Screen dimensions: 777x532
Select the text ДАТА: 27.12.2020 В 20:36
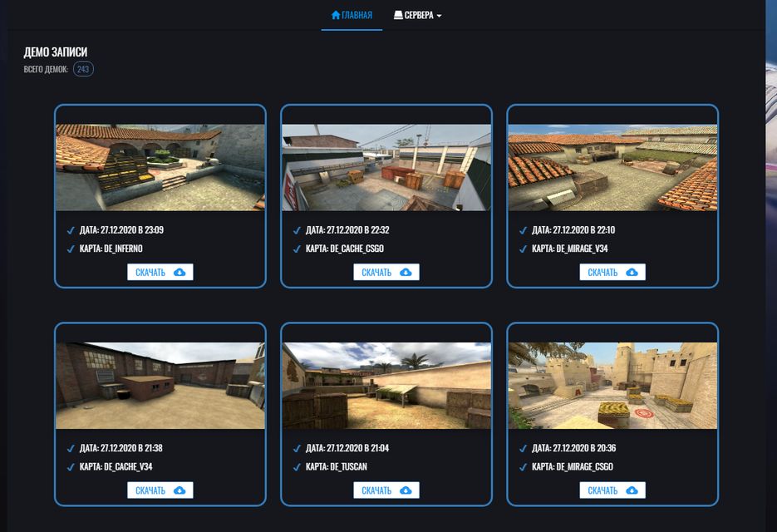click(574, 448)
